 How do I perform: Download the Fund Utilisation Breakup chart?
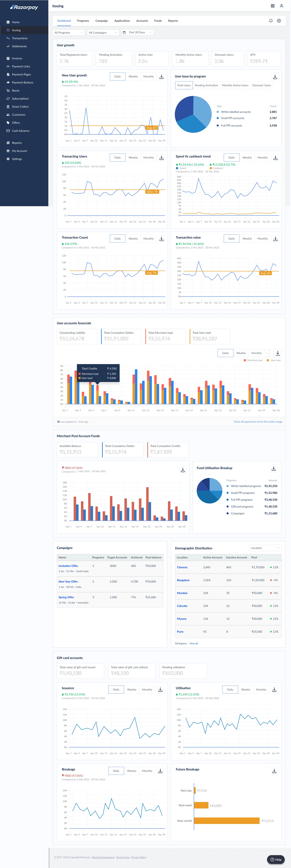(x=274, y=469)
